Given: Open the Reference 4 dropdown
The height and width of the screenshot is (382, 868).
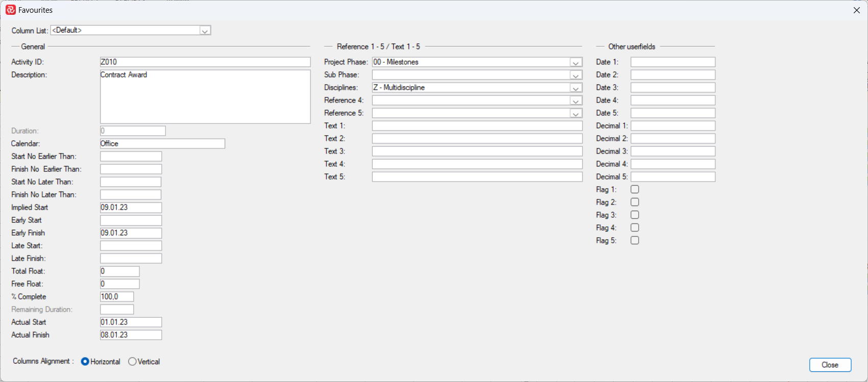Looking at the screenshot, I should 575,100.
